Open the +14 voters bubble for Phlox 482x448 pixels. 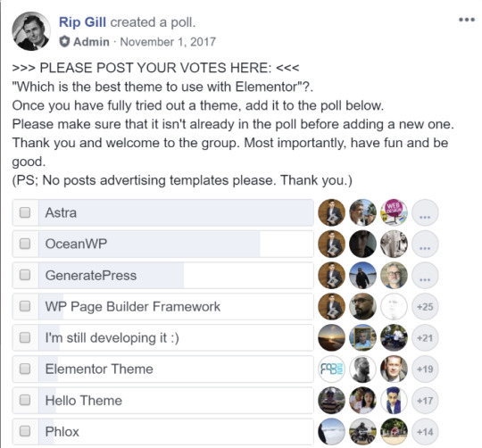pos(425,432)
